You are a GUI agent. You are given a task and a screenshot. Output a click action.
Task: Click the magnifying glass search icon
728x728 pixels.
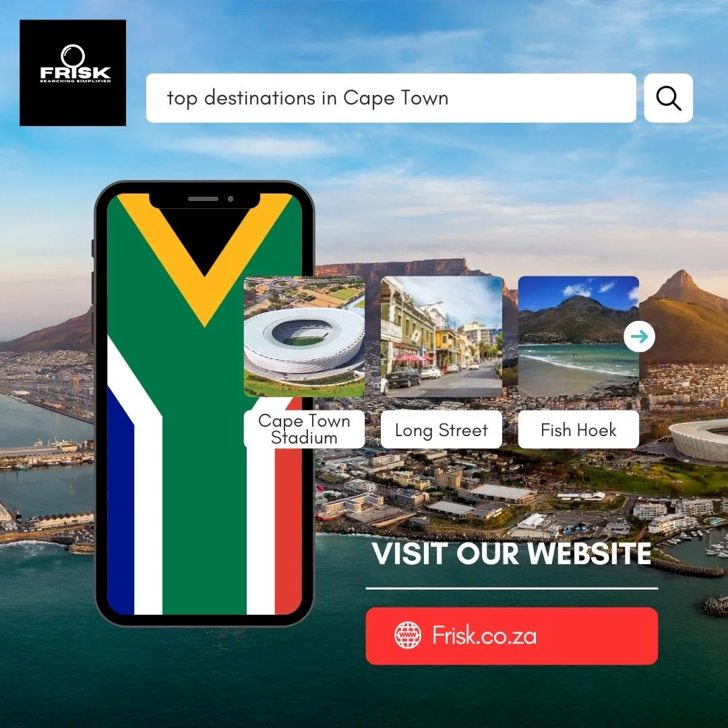pyautogui.click(x=668, y=98)
